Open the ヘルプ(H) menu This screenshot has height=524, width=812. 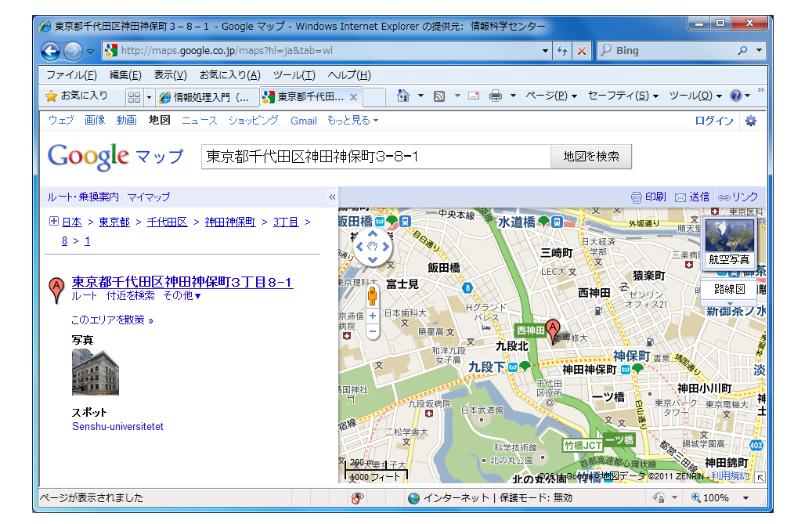click(349, 75)
